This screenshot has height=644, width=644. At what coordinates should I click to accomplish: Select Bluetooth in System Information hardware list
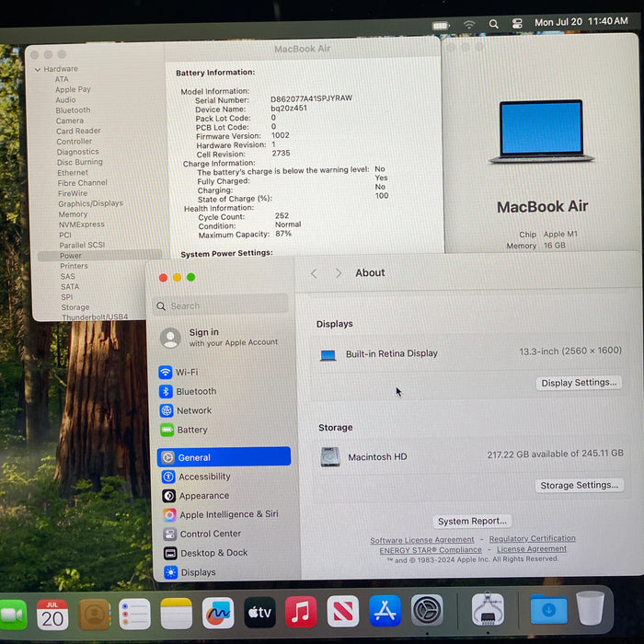coord(73,110)
